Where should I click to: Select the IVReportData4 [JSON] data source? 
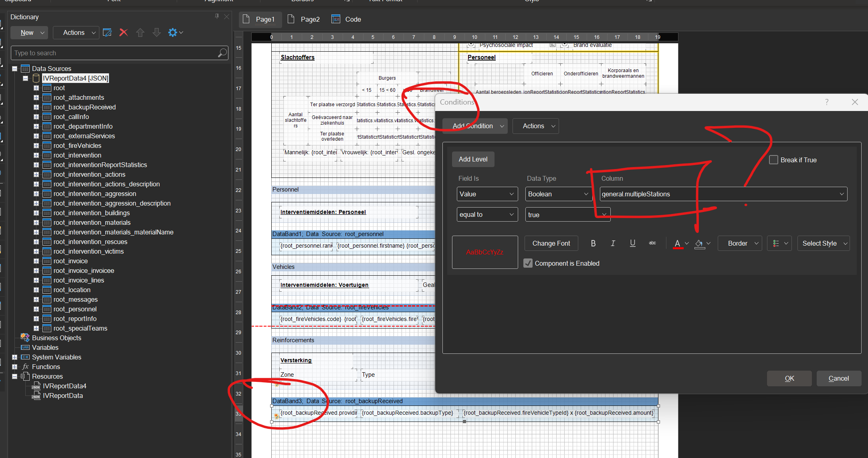(75, 78)
